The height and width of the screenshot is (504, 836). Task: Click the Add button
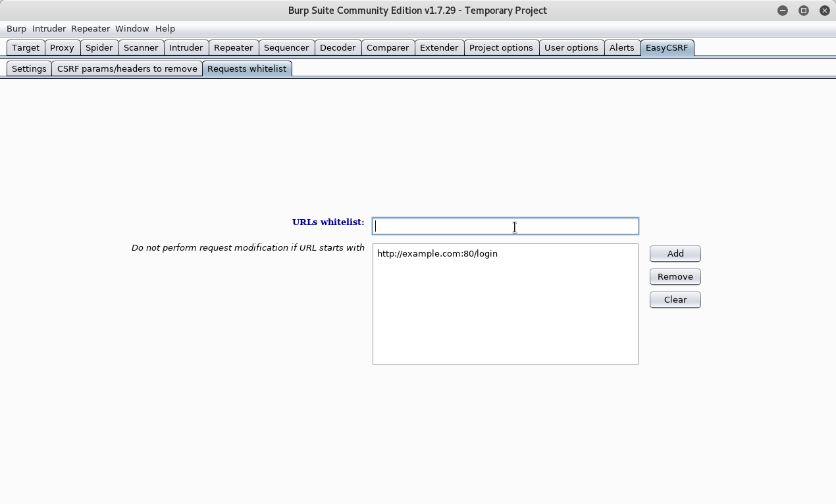675,254
